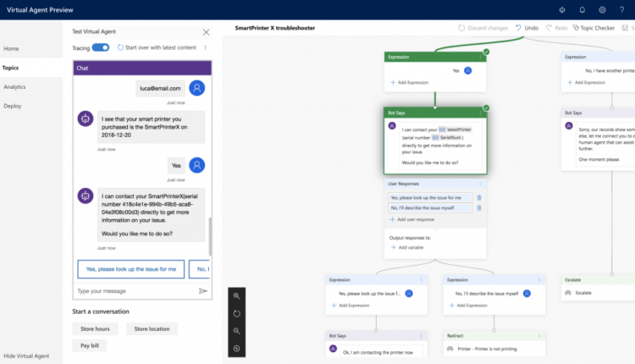Open Deploy in the left navigation
Image resolution: width=635 pixels, height=364 pixels.
tap(13, 106)
